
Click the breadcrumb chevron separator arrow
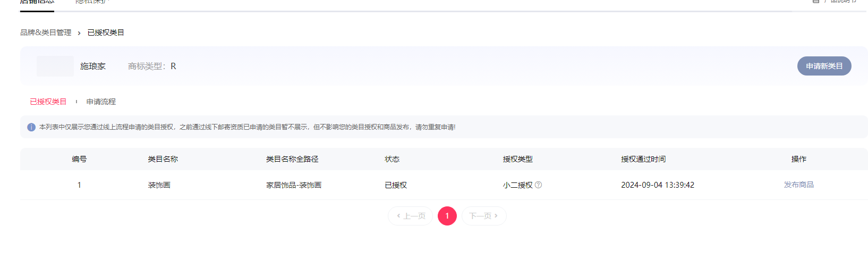[x=79, y=33]
